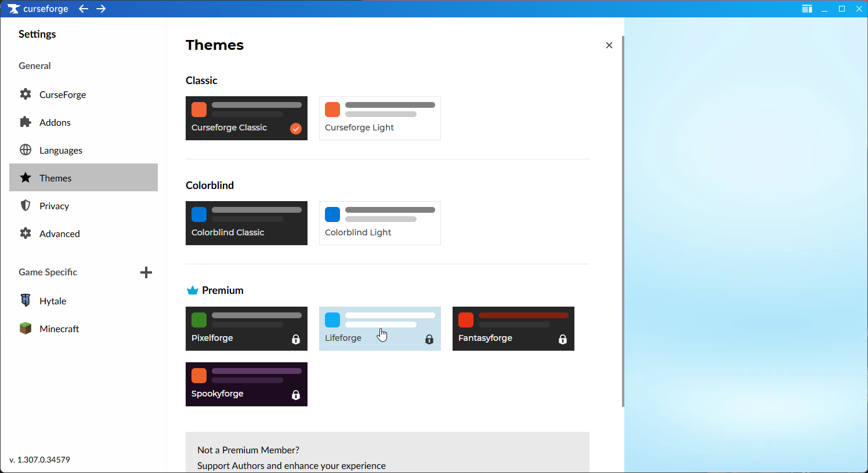Screen dimensions: 868x473
Task: Choose the Lifeforge premium theme
Action: click(380, 329)
